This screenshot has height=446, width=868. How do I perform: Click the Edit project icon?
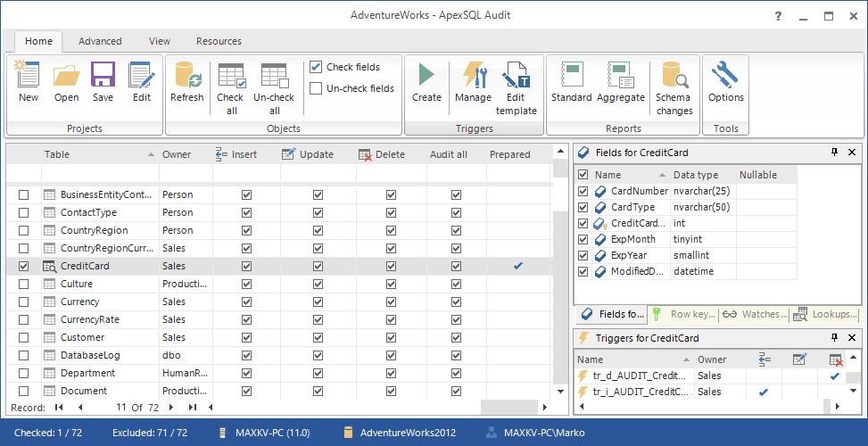tap(142, 82)
